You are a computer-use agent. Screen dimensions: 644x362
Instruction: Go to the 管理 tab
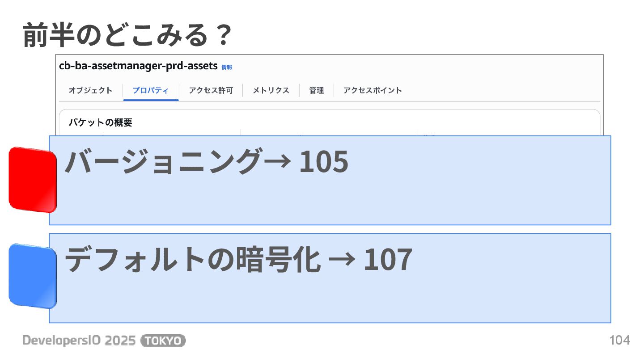tap(317, 90)
